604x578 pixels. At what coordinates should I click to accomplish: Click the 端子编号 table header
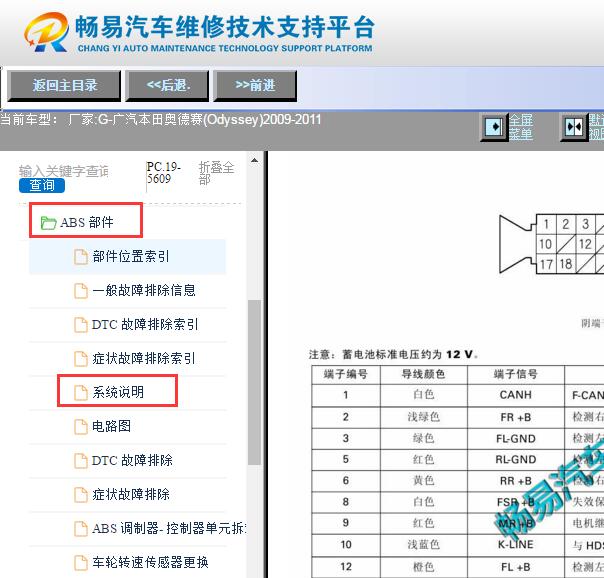click(x=346, y=374)
